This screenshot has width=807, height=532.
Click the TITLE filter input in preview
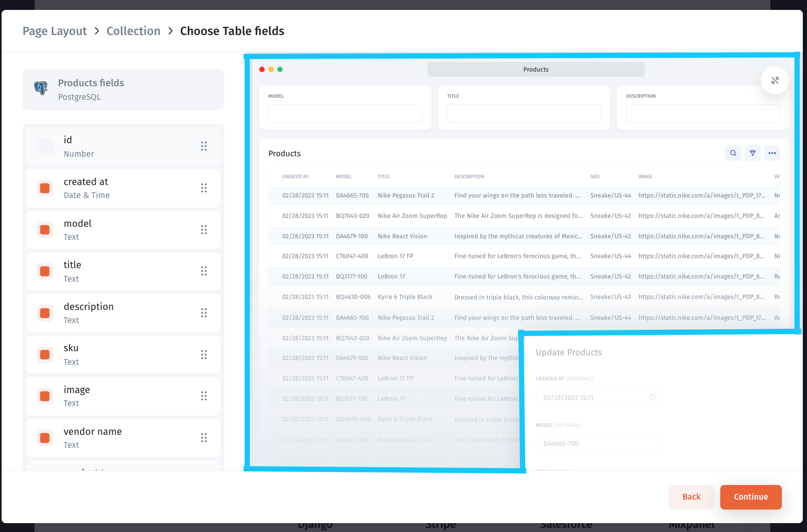(524, 113)
